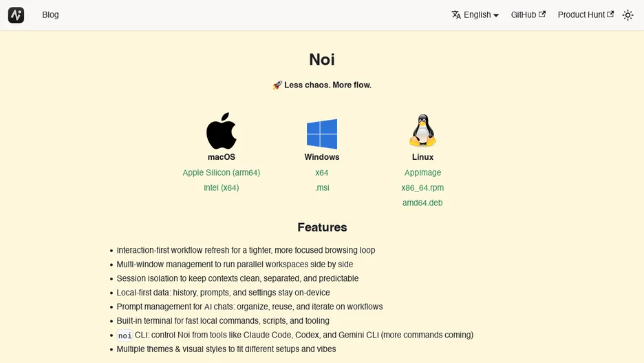
Task: Open the Blog page
Action: (50, 14)
